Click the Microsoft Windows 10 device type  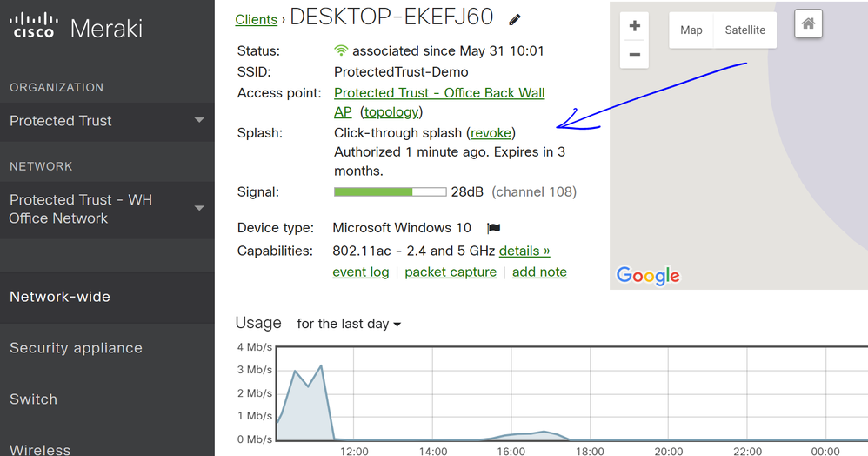point(401,228)
